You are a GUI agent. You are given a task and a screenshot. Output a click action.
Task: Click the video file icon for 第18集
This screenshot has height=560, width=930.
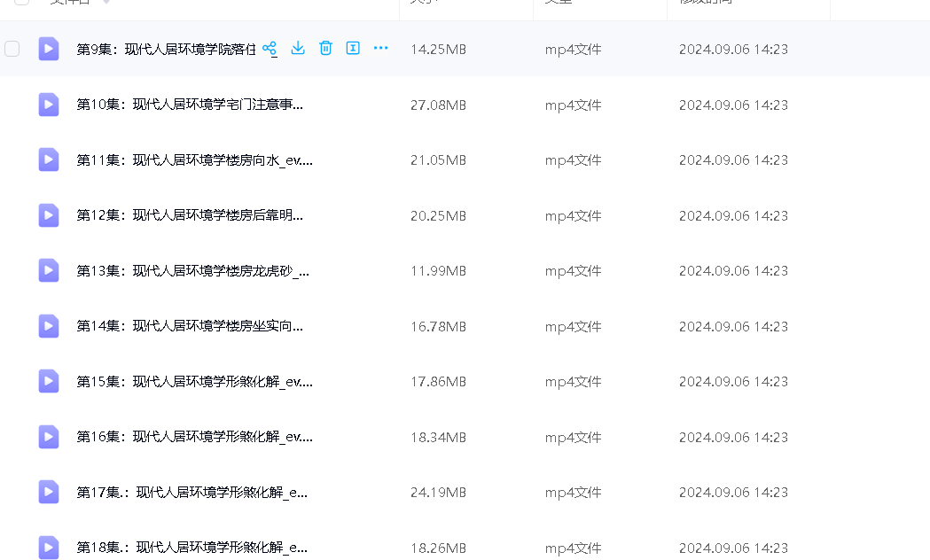click(x=49, y=547)
